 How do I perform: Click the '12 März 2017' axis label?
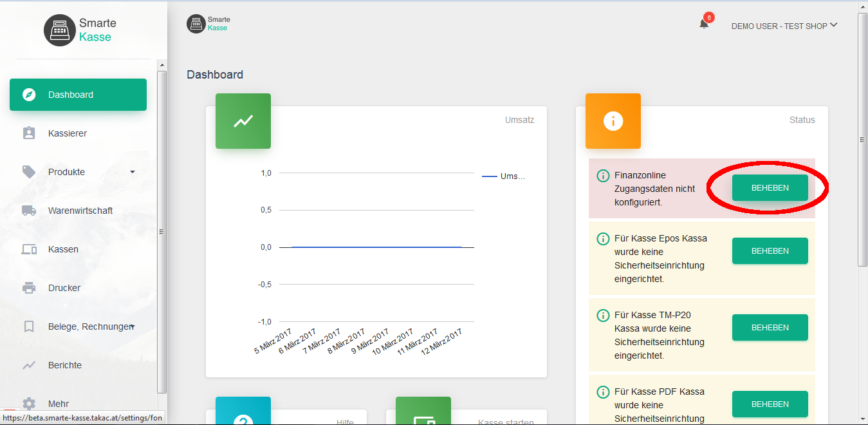click(x=441, y=341)
